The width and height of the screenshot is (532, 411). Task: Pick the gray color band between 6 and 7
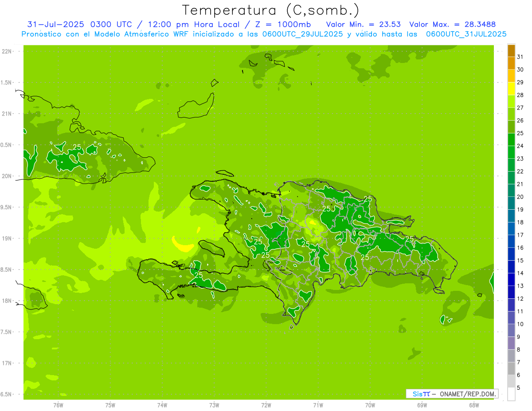pyautogui.click(x=511, y=369)
